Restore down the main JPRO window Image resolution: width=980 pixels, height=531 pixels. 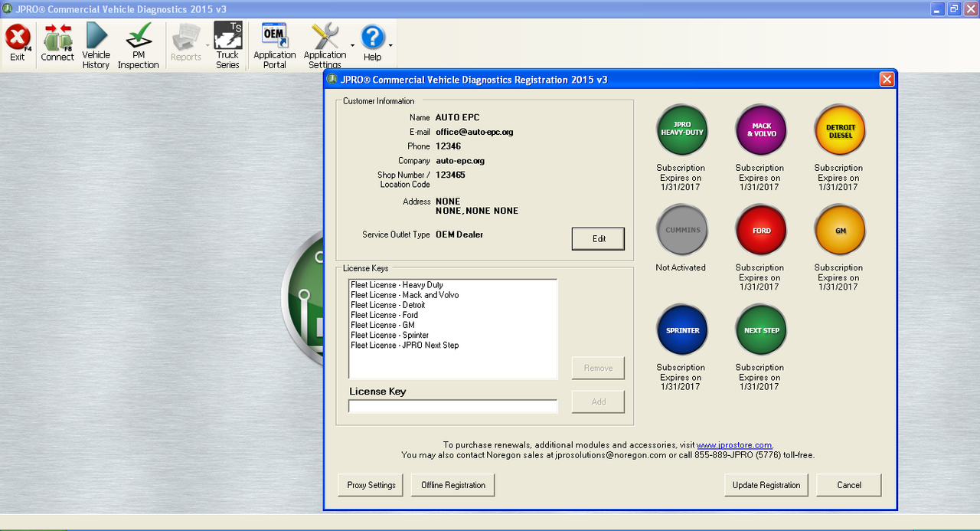click(954, 9)
